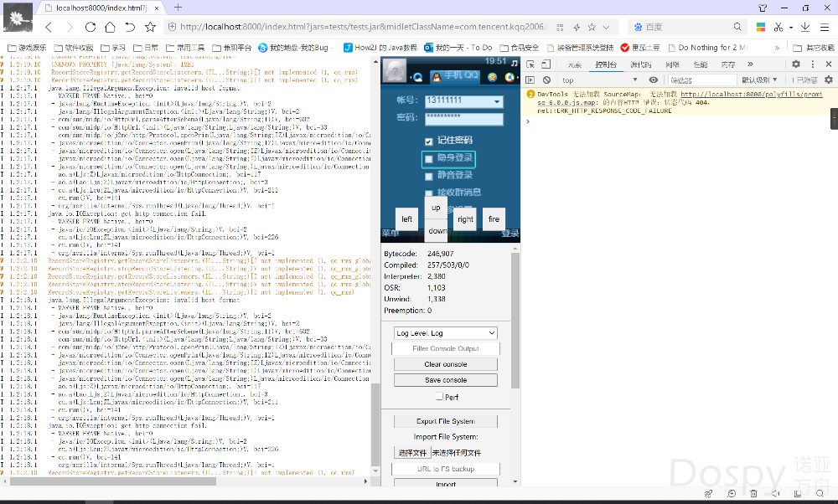Clear the DevTools console with the ban icon
This screenshot has height=504, width=838.
pos(546,80)
